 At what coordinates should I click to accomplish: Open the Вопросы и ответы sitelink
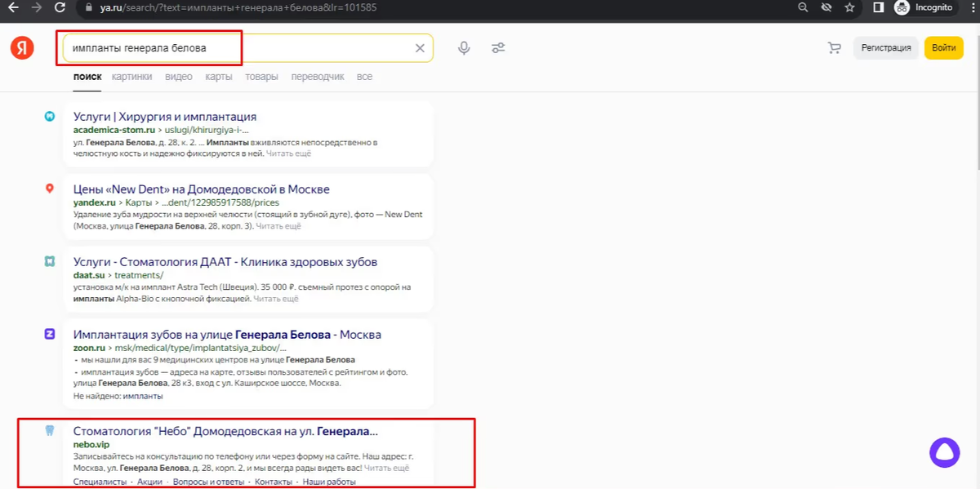click(208, 482)
